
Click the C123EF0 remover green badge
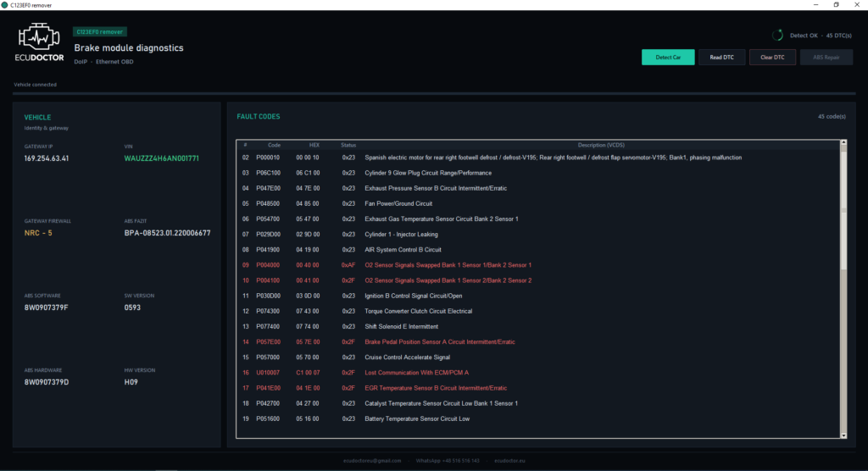coord(100,31)
